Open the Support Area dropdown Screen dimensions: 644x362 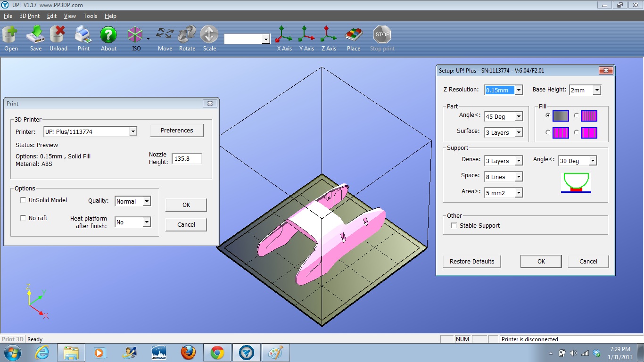tap(519, 193)
